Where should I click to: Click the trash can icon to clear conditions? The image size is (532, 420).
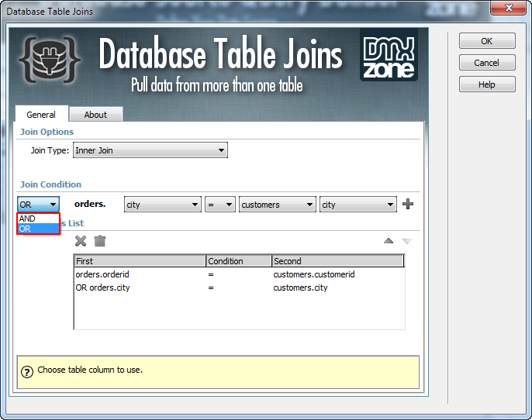point(100,241)
